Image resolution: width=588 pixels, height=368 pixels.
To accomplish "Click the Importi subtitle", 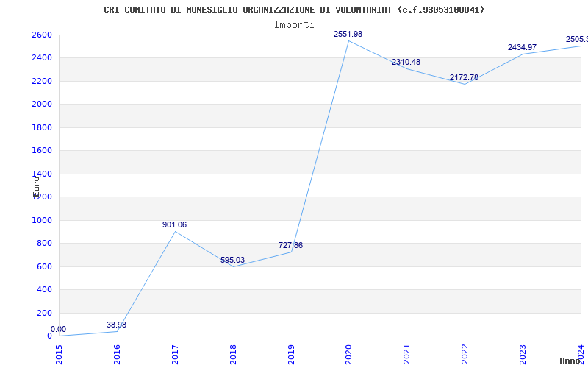I will [294, 25].
